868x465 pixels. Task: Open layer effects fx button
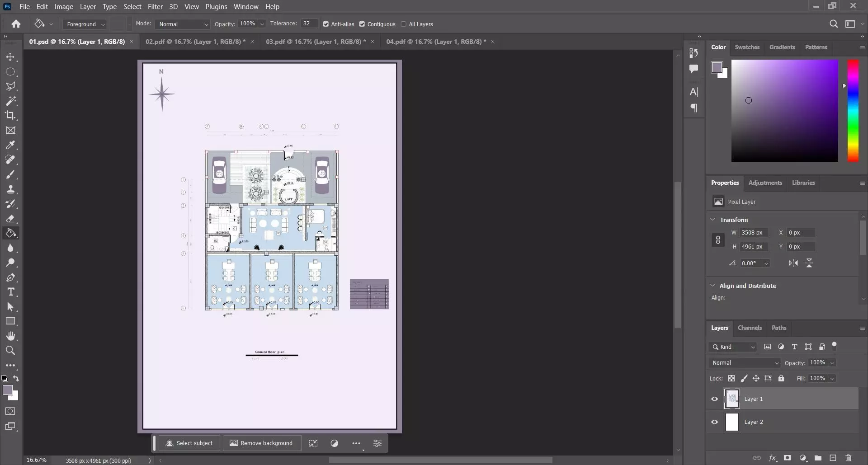click(772, 458)
